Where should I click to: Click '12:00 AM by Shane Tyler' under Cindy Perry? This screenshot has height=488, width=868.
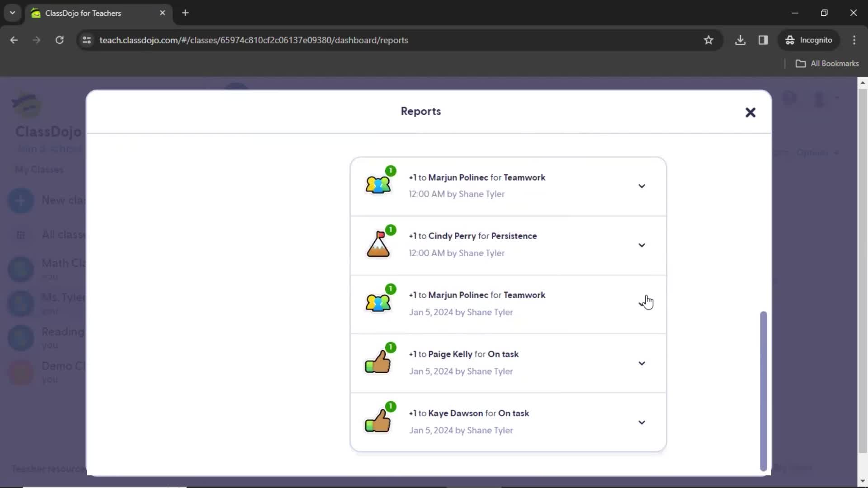(457, 253)
